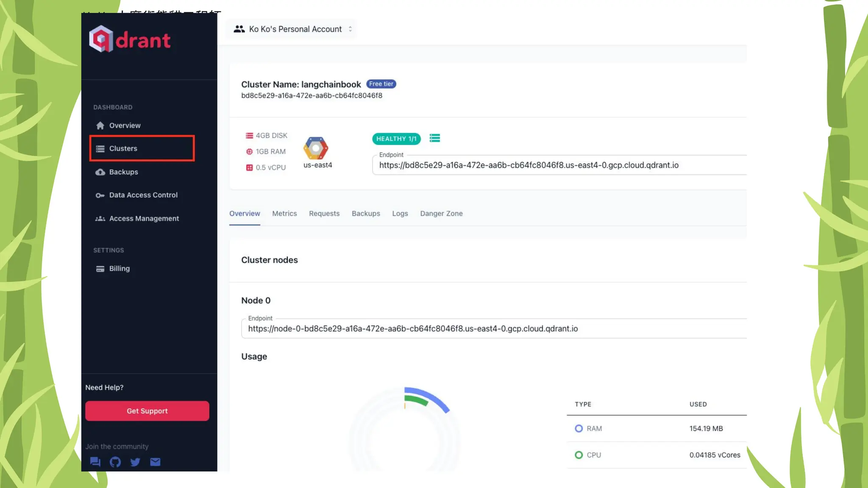Open Data Access Control page

tap(143, 195)
